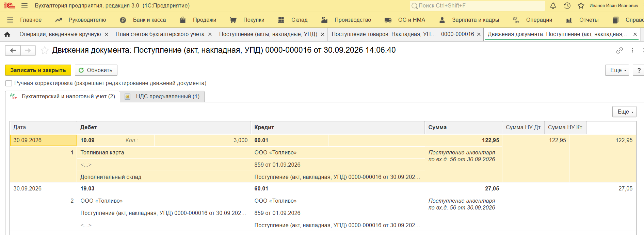
Task: Open the Банк и касса section
Action: [143, 20]
